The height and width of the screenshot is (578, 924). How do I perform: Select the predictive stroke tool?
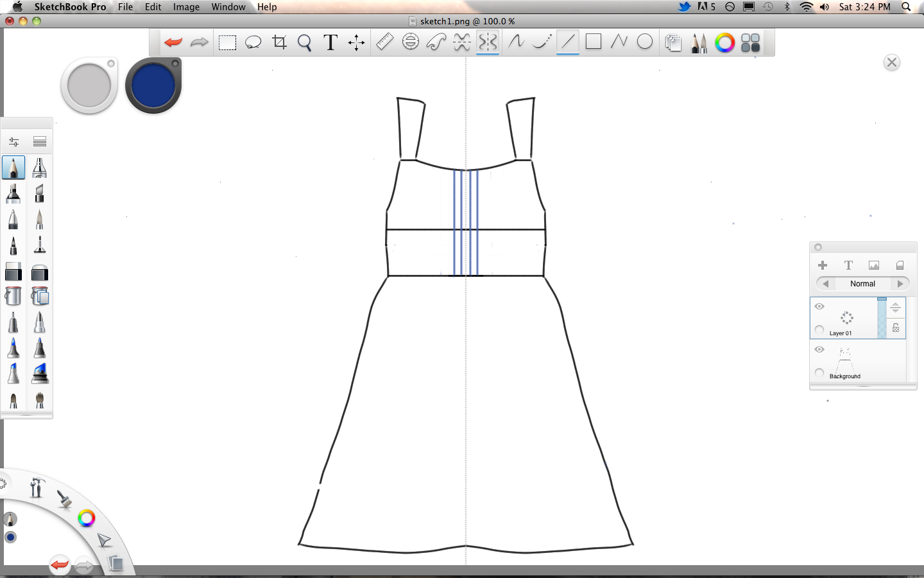(x=542, y=42)
